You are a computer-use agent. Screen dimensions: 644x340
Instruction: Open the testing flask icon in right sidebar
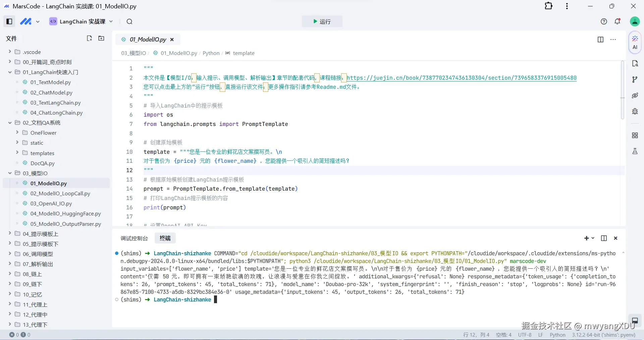pyautogui.click(x=635, y=151)
